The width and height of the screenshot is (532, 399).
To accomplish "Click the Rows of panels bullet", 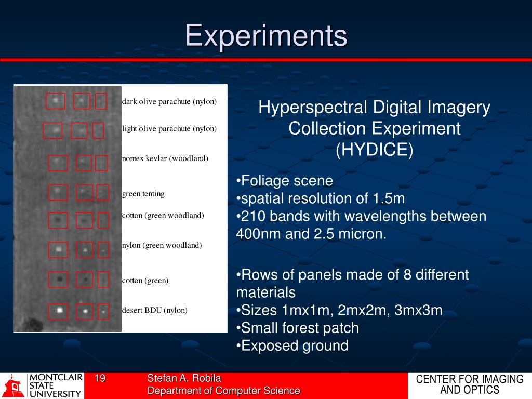I will coord(352,283).
